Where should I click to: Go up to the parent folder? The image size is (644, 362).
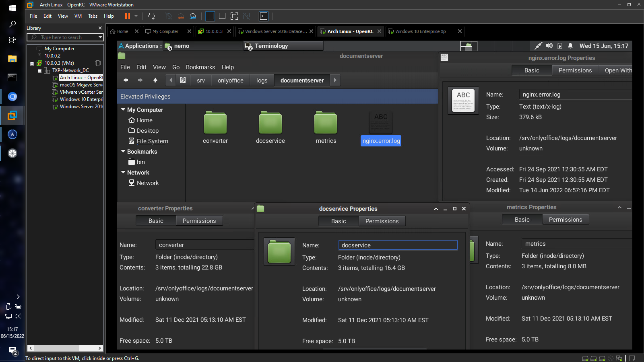(x=155, y=80)
